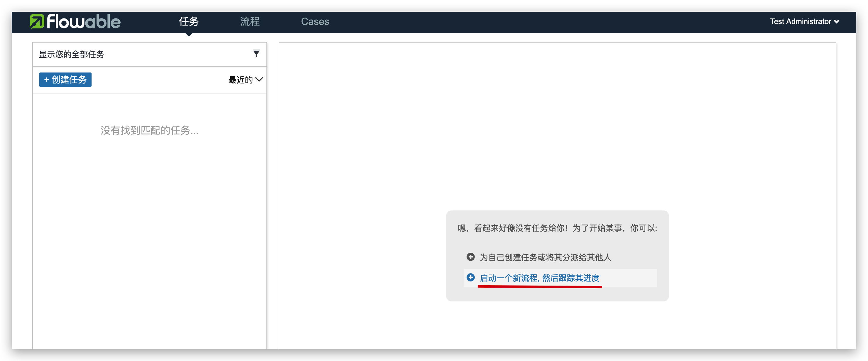This screenshot has width=868, height=361.
Task: Expand the 显示您的全部任务 filter header
Action: click(72, 54)
